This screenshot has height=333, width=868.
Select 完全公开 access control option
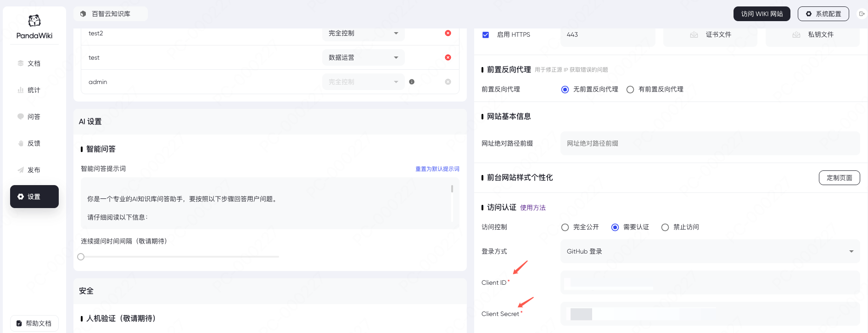(x=565, y=227)
